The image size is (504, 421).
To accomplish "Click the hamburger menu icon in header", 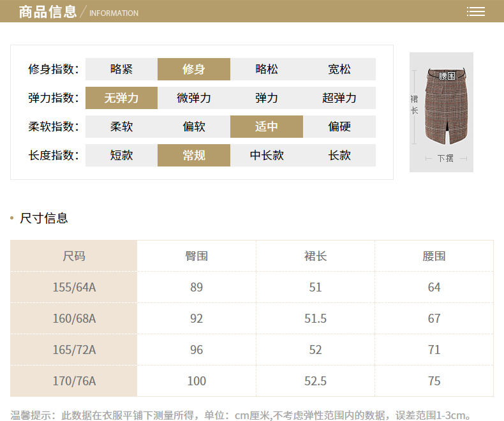I will tap(476, 11).
